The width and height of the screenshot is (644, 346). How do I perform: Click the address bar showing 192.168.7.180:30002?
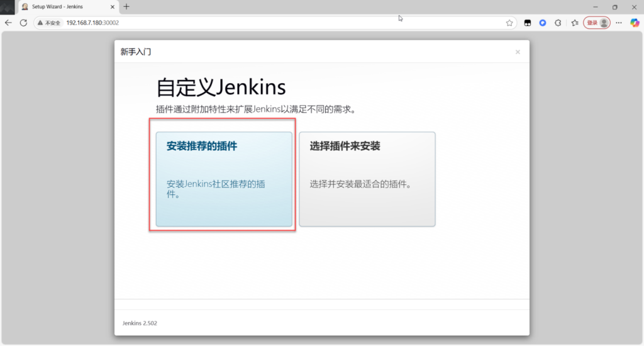[283, 23]
